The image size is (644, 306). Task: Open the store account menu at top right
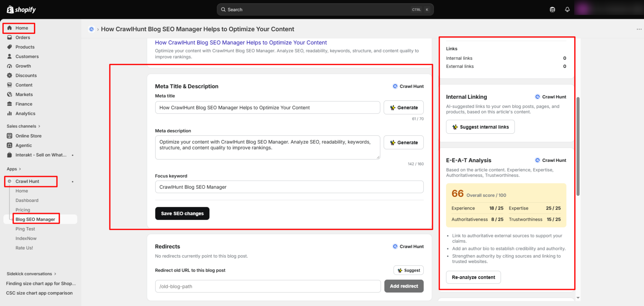[x=609, y=9]
